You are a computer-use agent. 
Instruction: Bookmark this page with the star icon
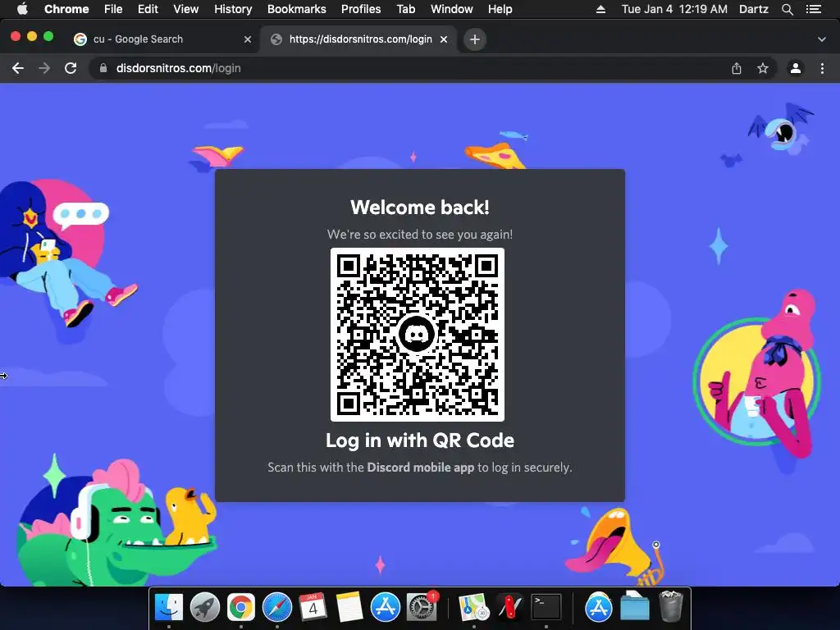[x=763, y=68]
